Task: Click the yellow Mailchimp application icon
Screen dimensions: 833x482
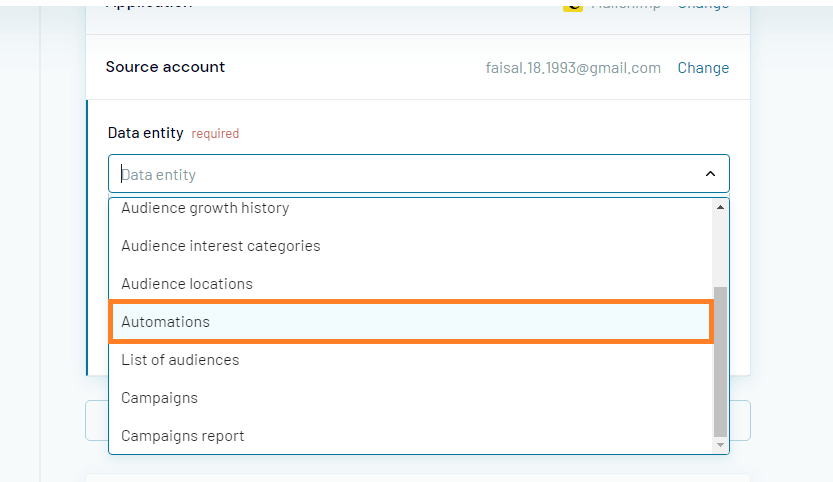Action: point(572,6)
